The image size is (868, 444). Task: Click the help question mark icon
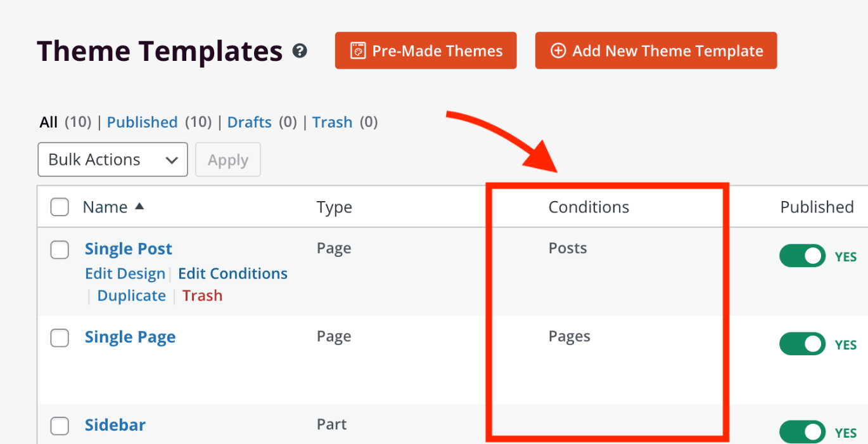coord(300,51)
